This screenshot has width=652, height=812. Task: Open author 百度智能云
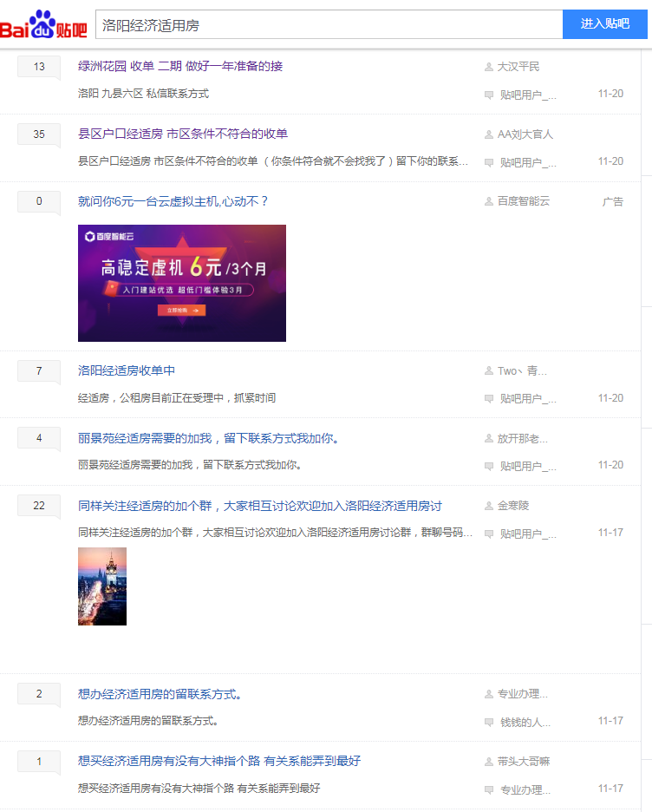(523, 201)
